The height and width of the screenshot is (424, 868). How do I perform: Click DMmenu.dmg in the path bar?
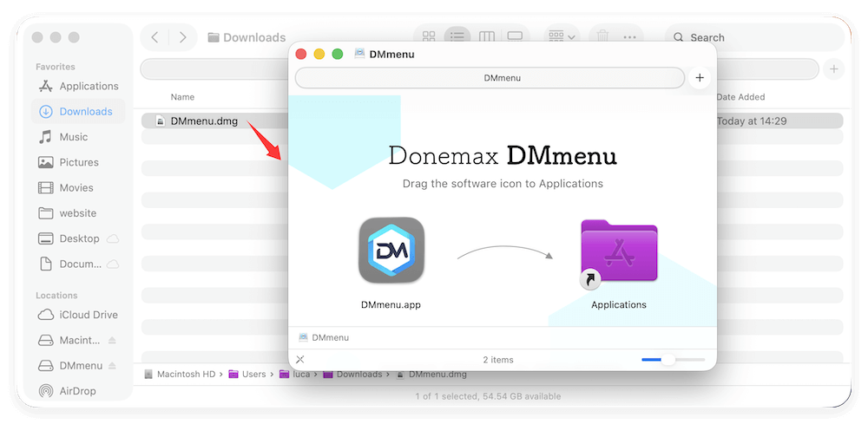[x=431, y=375]
